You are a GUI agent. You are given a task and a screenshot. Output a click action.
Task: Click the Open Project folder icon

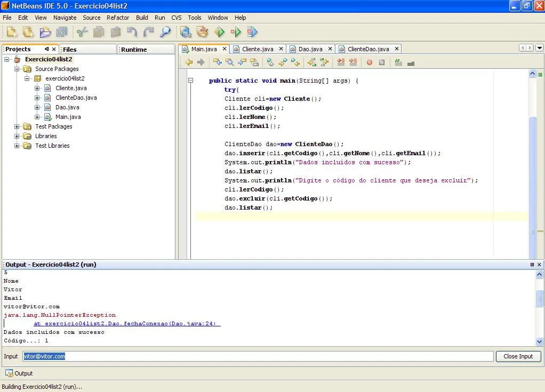[x=45, y=32]
